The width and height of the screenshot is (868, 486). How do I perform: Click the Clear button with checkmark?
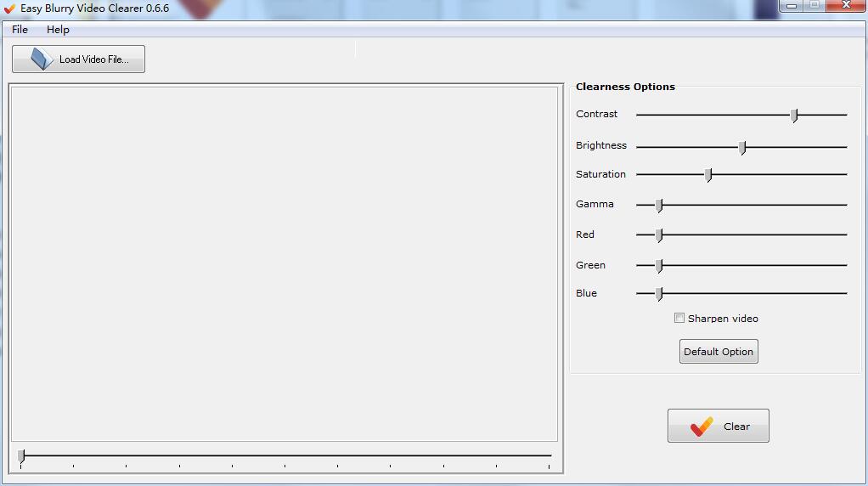point(718,426)
